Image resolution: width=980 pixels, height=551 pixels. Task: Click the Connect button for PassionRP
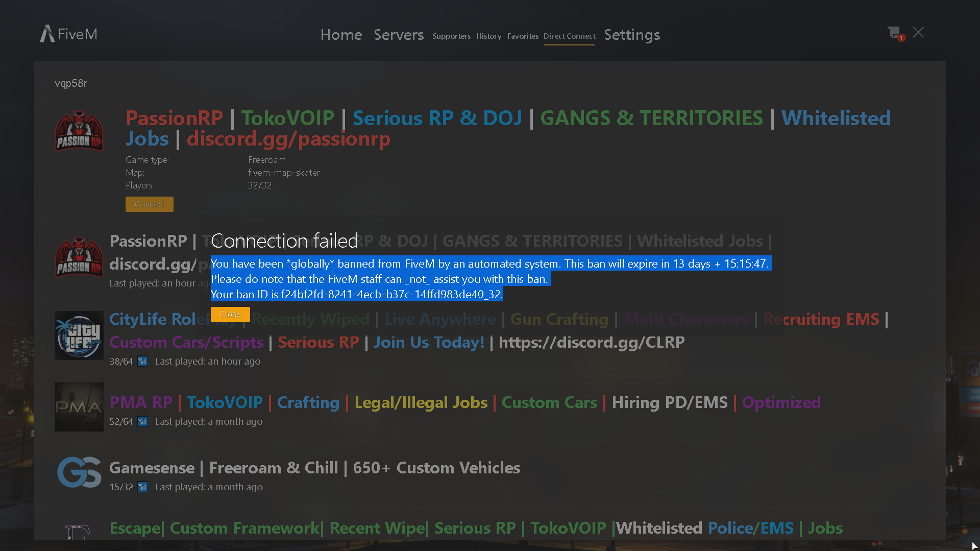(x=150, y=204)
